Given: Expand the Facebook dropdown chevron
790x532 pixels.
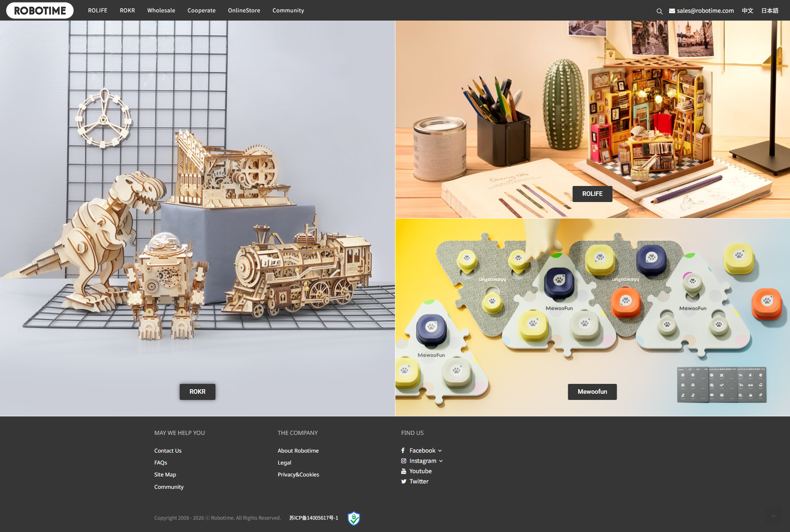Looking at the screenshot, I should tap(440, 451).
